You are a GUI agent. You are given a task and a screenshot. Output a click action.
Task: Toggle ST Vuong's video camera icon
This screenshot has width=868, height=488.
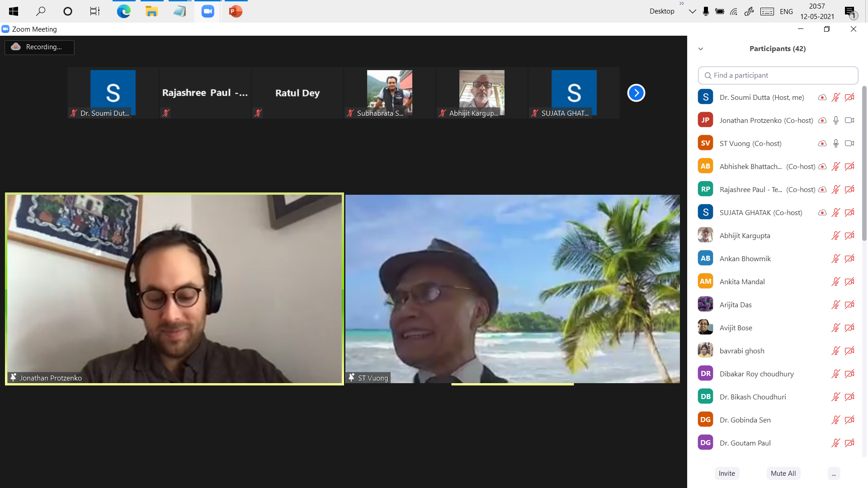pos(849,143)
